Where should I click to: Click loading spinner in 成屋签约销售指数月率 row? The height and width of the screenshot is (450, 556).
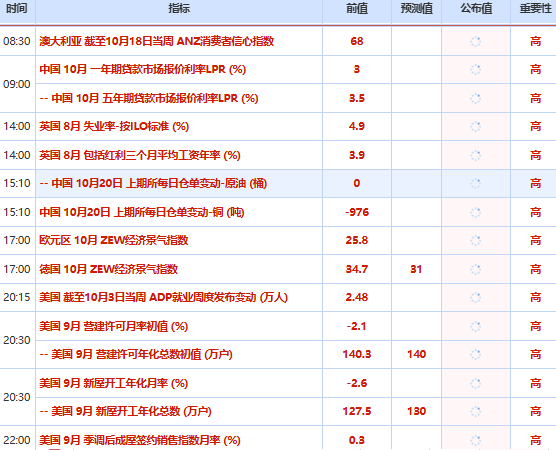476,441
